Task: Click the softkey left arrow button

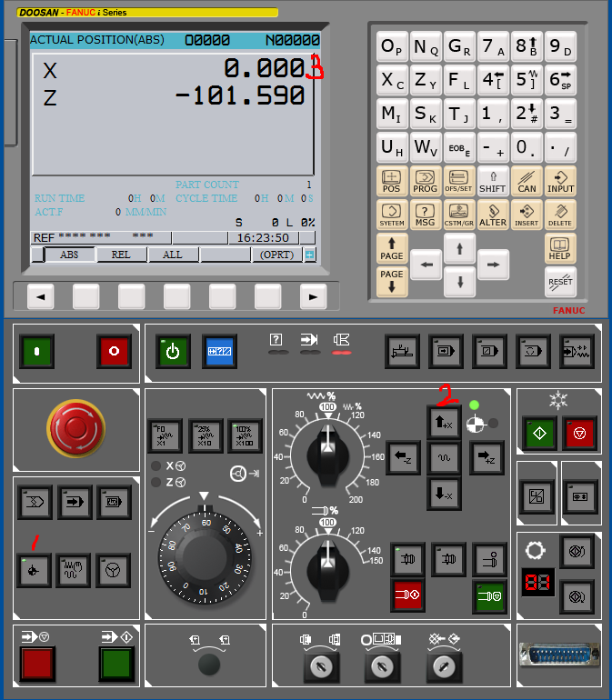Action: [41, 296]
